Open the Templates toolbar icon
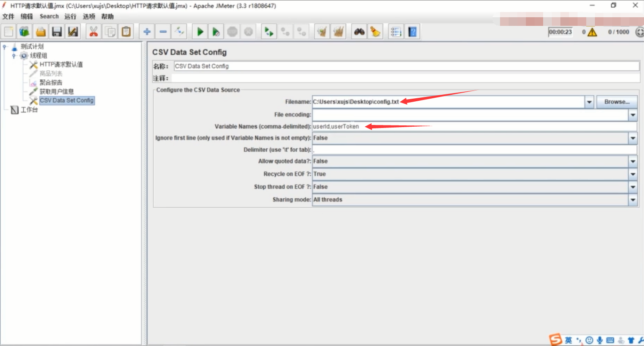The image size is (644, 346). tap(25, 31)
